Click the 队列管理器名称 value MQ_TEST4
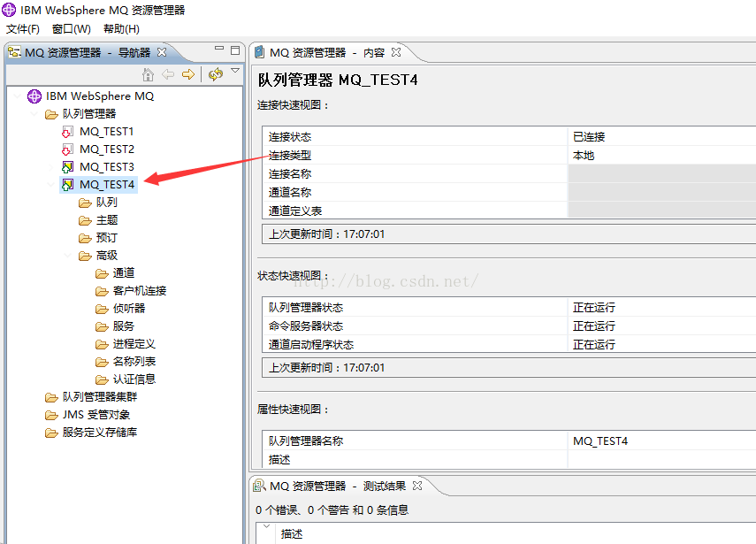Image resolution: width=756 pixels, height=544 pixels. pyautogui.click(x=600, y=441)
